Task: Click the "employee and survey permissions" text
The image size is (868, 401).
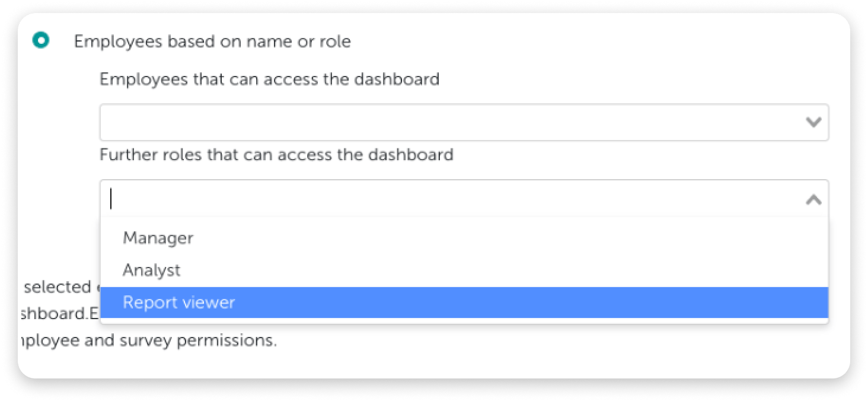Action: click(148, 341)
